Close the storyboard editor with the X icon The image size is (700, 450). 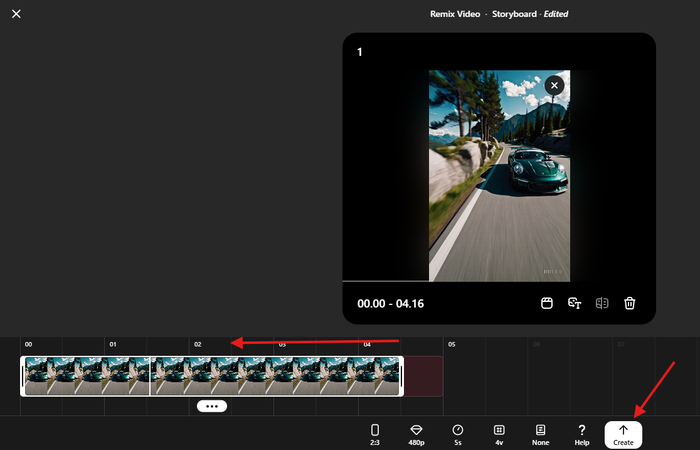pos(16,14)
